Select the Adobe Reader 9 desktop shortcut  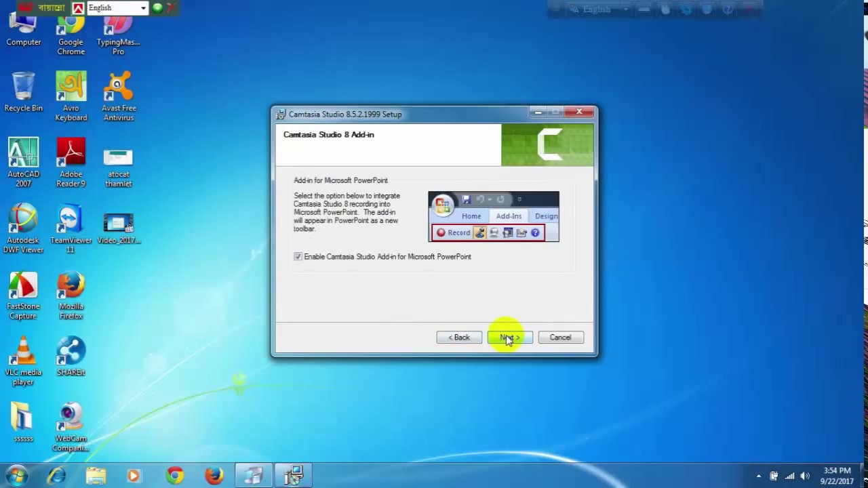point(71,163)
